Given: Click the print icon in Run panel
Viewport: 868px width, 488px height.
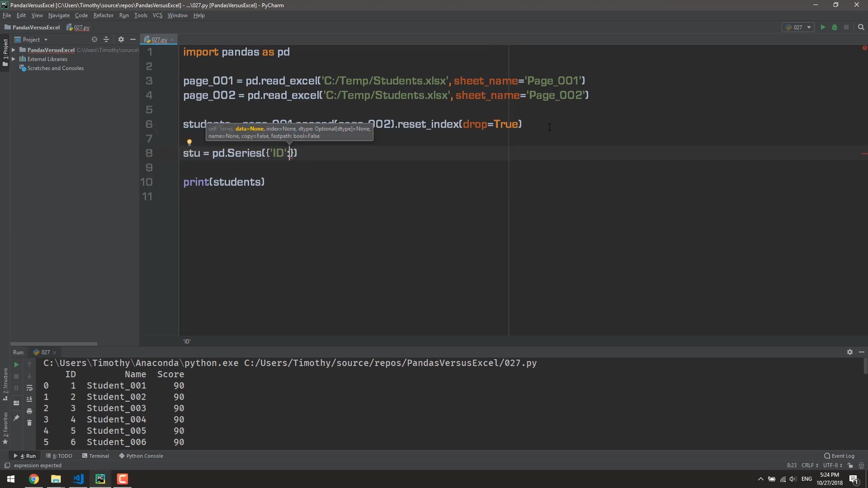Looking at the screenshot, I should pos(29,411).
